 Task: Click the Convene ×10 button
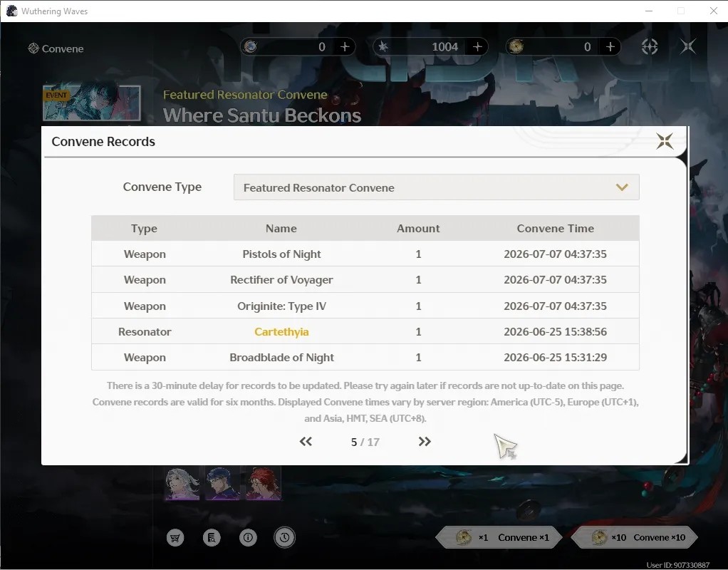pos(635,537)
